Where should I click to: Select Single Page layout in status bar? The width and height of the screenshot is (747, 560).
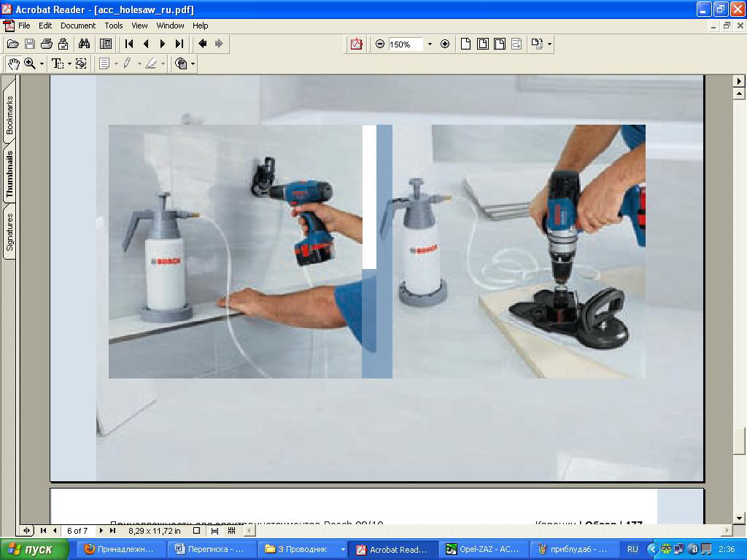(x=197, y=531)
